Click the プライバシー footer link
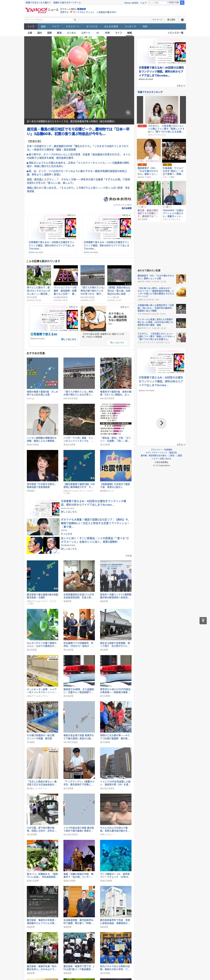210x980 pixels. coord(157,449)
